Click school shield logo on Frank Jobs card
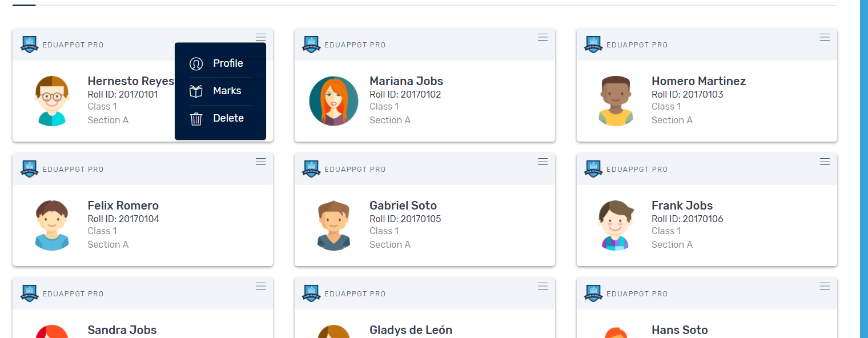868x338 pixels. [x=593, y=169]
